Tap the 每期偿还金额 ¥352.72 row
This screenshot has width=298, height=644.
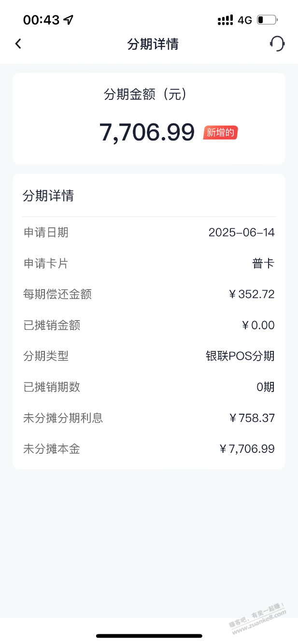(149, 294)
